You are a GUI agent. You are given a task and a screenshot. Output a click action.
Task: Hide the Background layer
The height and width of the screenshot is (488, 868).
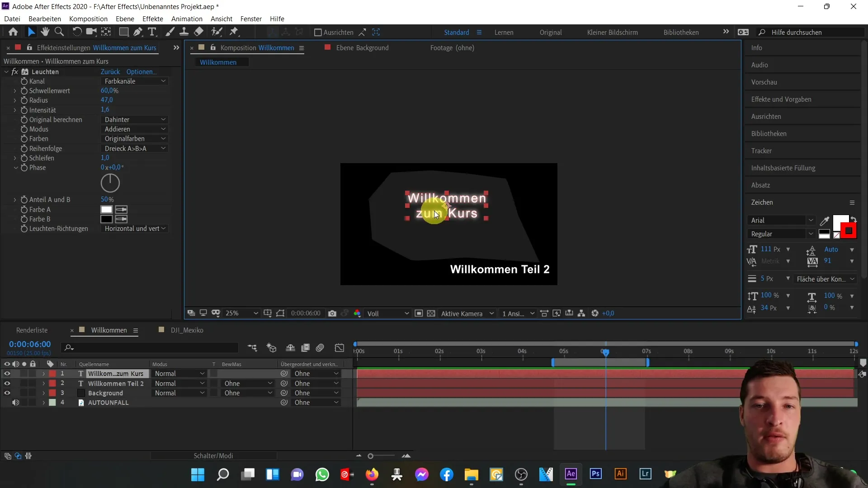[7, 393]
